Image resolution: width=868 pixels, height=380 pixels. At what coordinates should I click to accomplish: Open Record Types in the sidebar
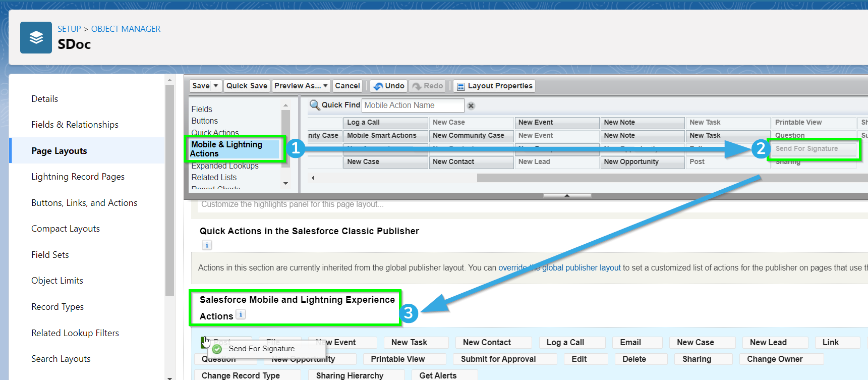coord(57,307)
